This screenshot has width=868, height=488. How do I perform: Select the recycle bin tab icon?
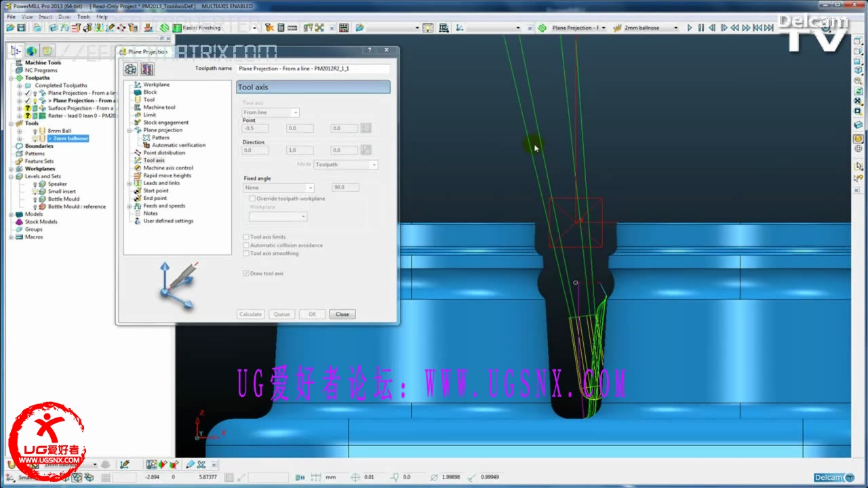(47, 51)
